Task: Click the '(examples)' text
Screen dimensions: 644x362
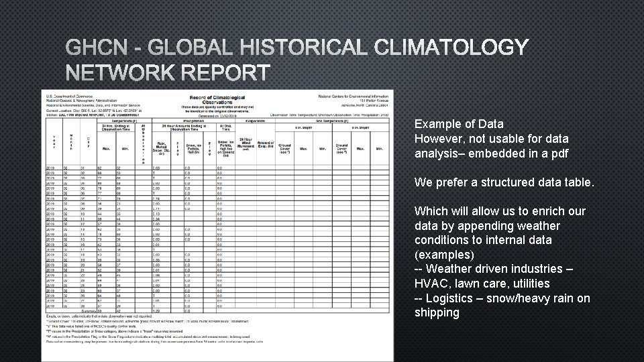Action: (x=444, y=255)
